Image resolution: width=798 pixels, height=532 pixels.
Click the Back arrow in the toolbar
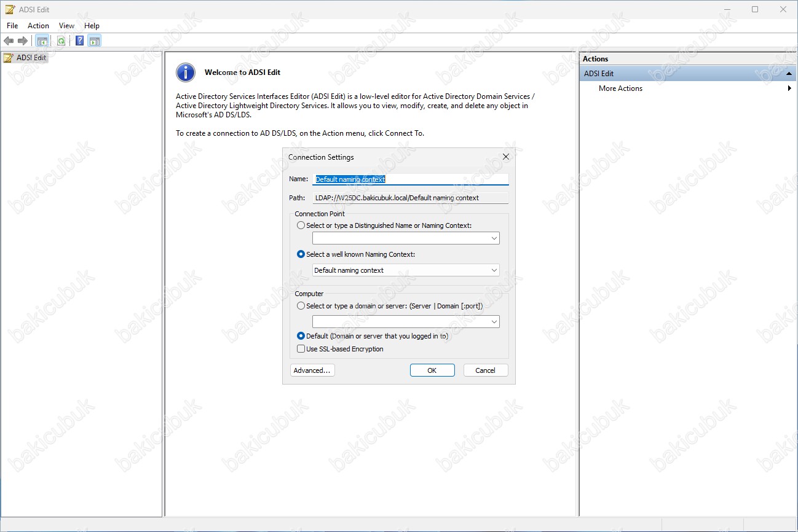[9, 41]
